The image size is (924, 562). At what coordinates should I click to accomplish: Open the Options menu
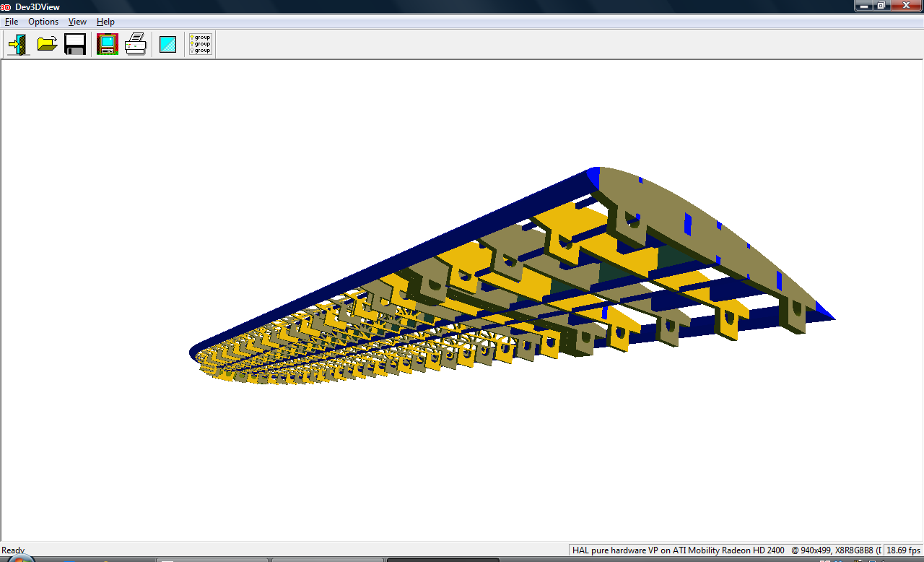click(43, 22)
